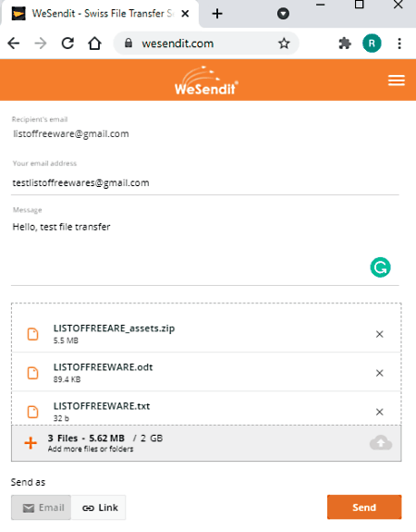Bookmark this page with star icon

coord(284,43)
